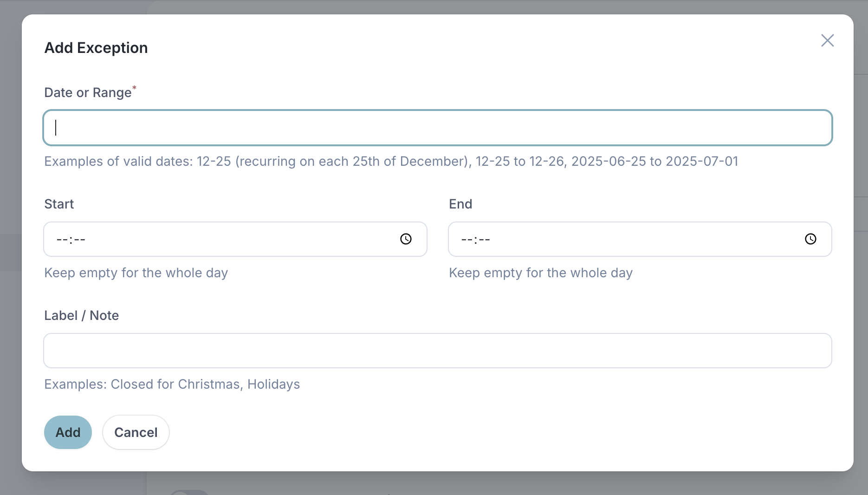
Task: Cancel adding the exception
Action: tap(136, 432)
